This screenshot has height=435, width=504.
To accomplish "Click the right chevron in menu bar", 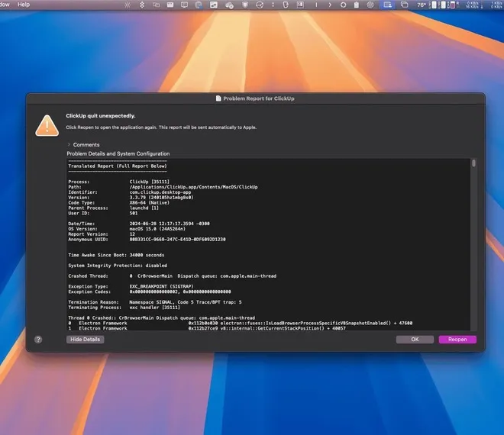I will tap(330, 5).
